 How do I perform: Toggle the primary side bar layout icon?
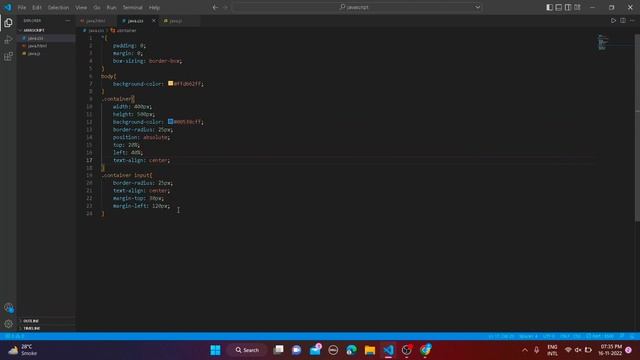tap(549, 7)
